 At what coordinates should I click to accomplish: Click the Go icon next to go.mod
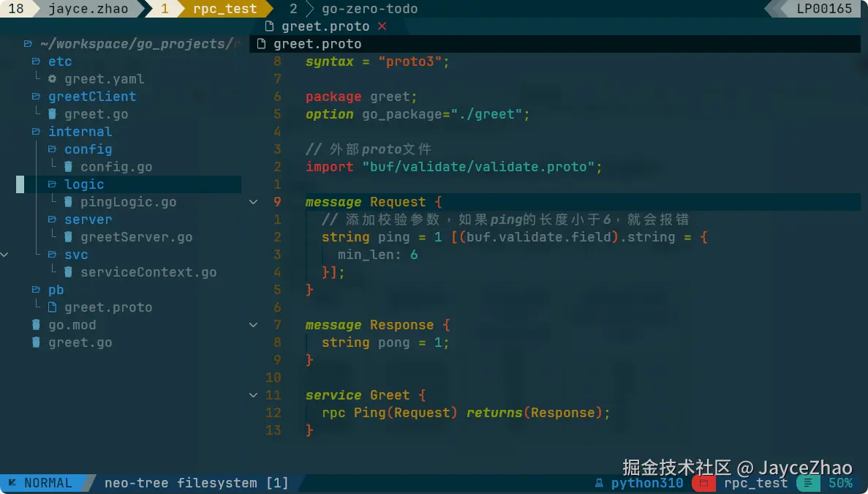tap(36, 325)
